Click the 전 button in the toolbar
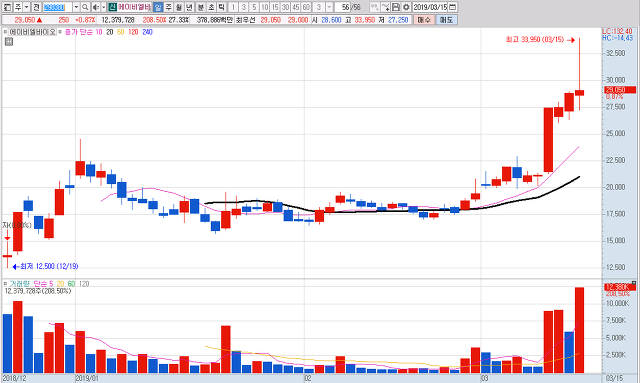 pyautogui.click(x=36, y=7)
